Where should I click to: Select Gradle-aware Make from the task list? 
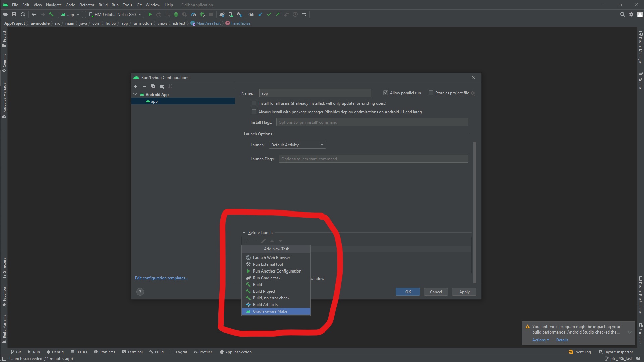[x=270, y=311]
